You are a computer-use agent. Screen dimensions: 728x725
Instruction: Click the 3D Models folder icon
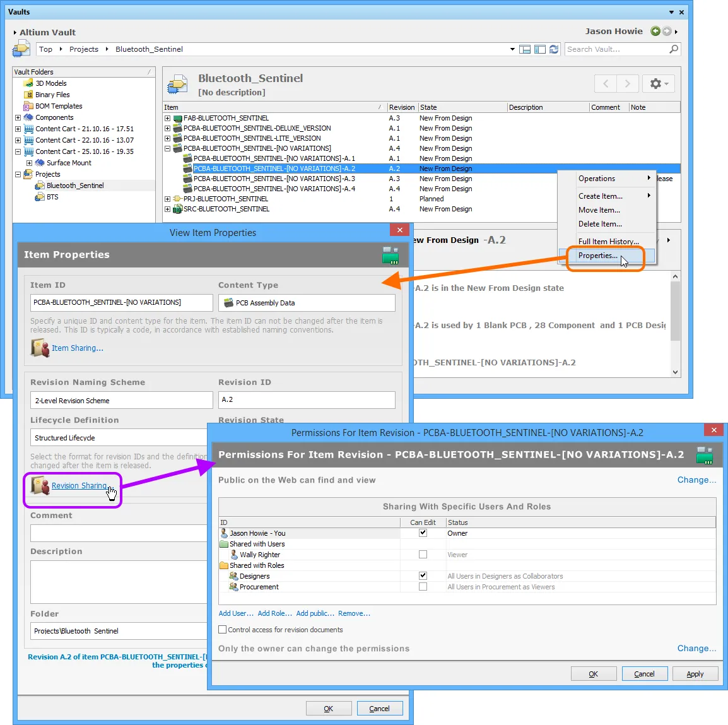[x=29, y=83]
